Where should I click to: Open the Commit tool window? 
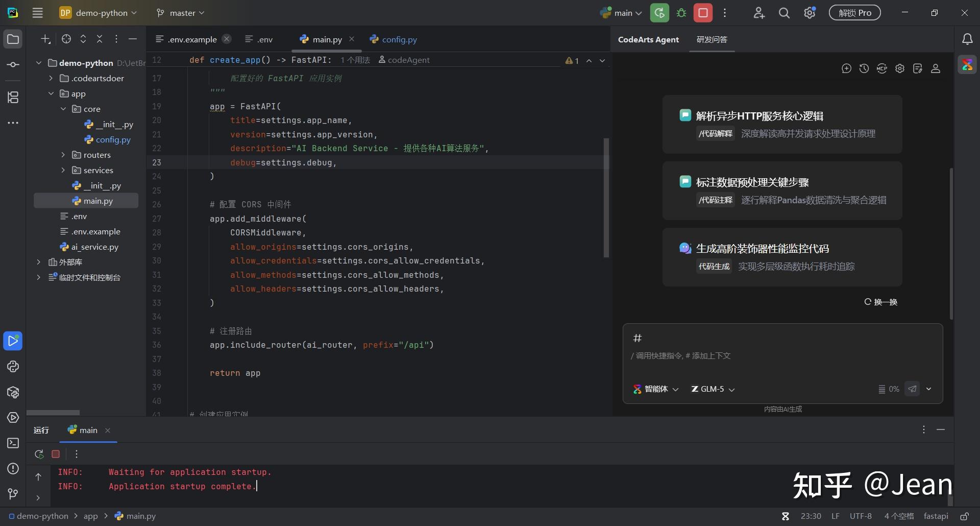point(13,65)
